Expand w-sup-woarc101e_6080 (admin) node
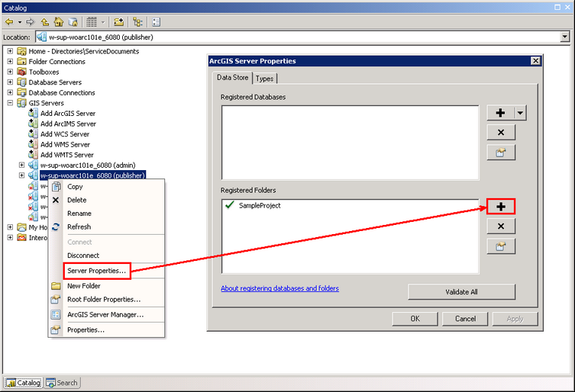 click(21, 165)
